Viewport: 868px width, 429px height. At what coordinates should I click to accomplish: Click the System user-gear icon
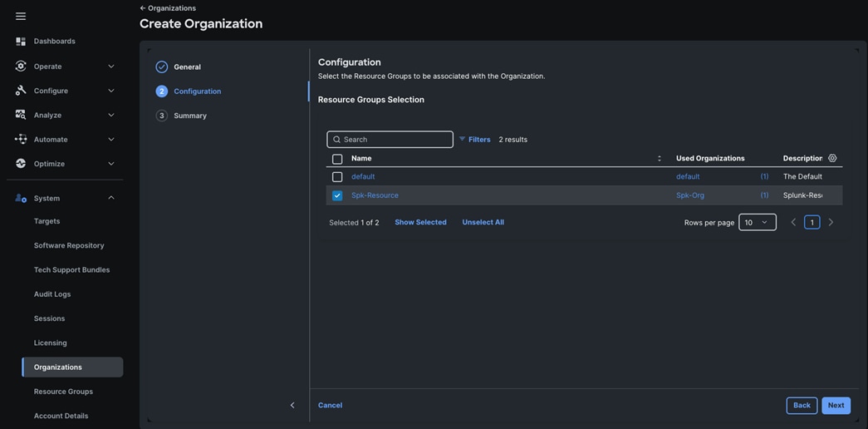[x=21, y=198]
